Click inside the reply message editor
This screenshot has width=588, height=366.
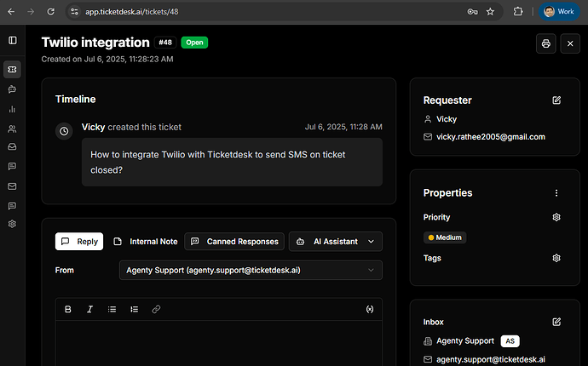pyautogui.click(x=219, y=343)
